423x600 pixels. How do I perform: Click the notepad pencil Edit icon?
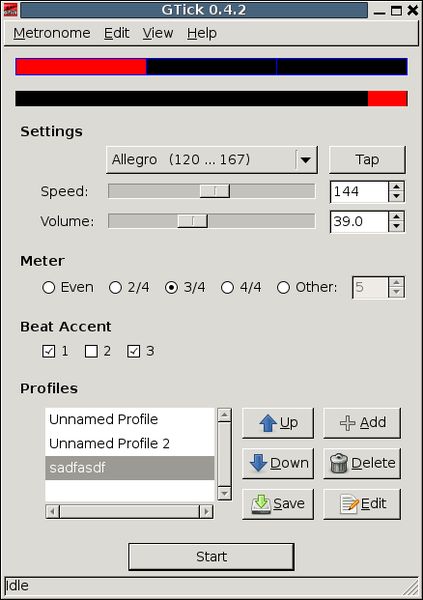coord(349,504)
